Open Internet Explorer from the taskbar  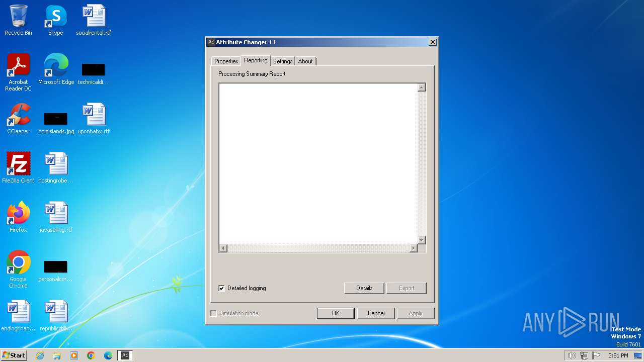40,355
